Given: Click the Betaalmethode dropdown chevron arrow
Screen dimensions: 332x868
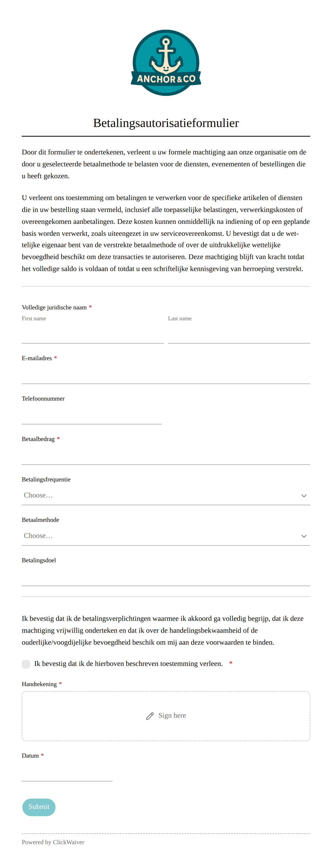Looking at the screenshot, I should coord(304,536).
